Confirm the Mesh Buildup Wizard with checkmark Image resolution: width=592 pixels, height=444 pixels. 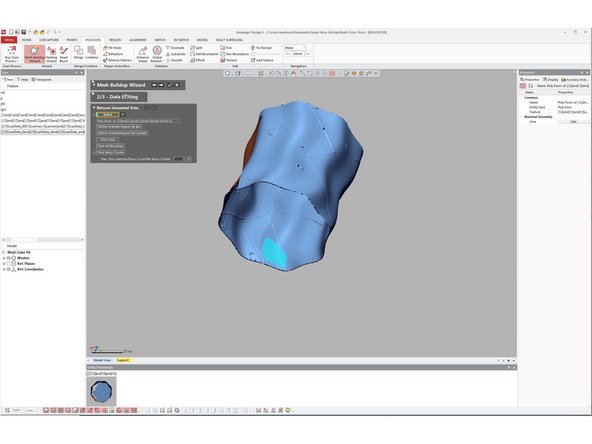coord(170,85)
